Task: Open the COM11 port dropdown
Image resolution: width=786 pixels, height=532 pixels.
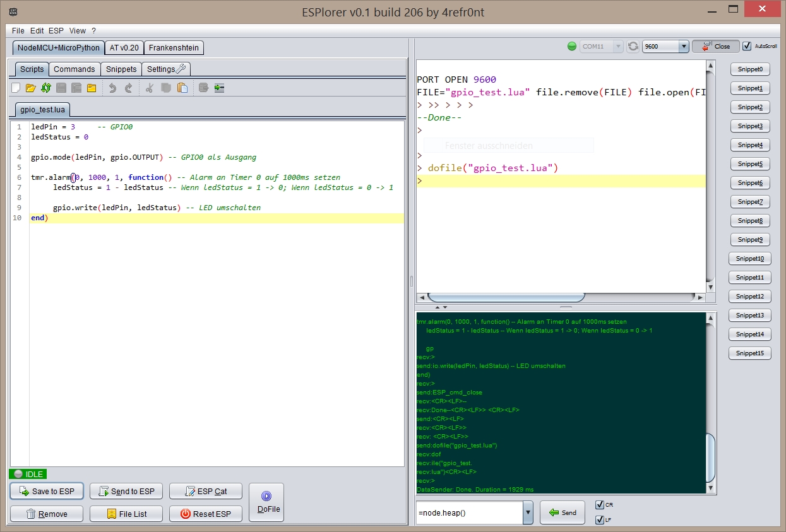Action: (602, 46)
